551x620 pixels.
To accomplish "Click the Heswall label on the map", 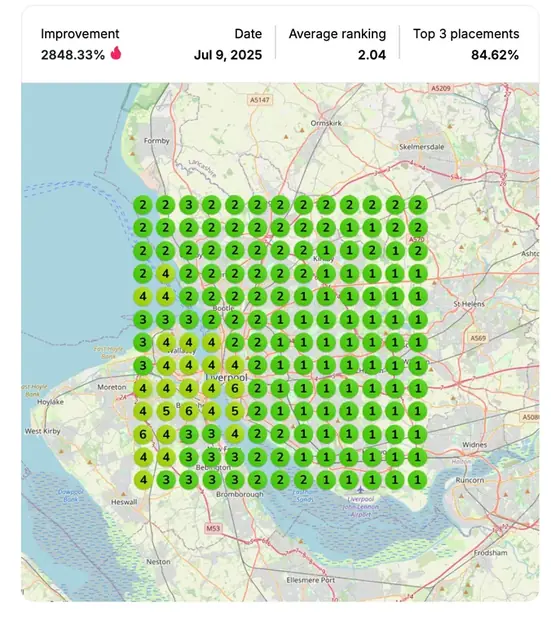I will coord(124,502).
